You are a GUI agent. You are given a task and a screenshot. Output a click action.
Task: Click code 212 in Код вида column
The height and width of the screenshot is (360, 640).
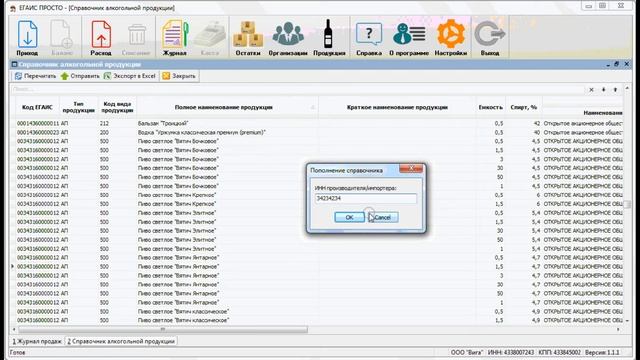[x=104, y=123]
